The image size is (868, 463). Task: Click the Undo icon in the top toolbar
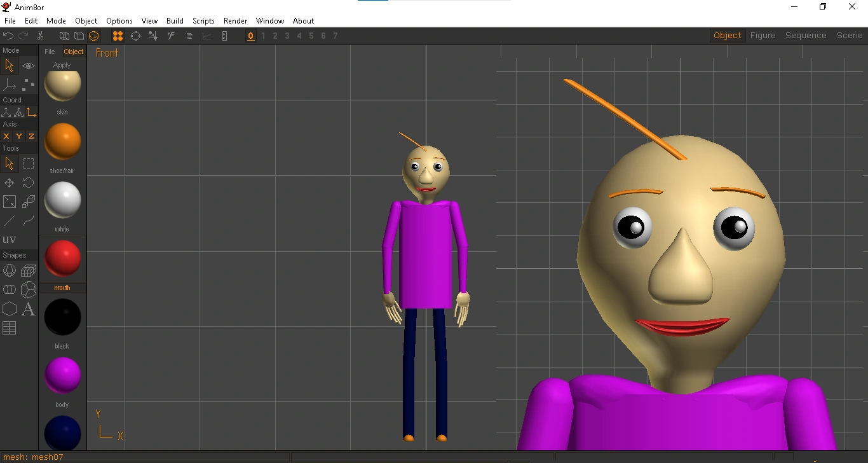click(8, 36)
